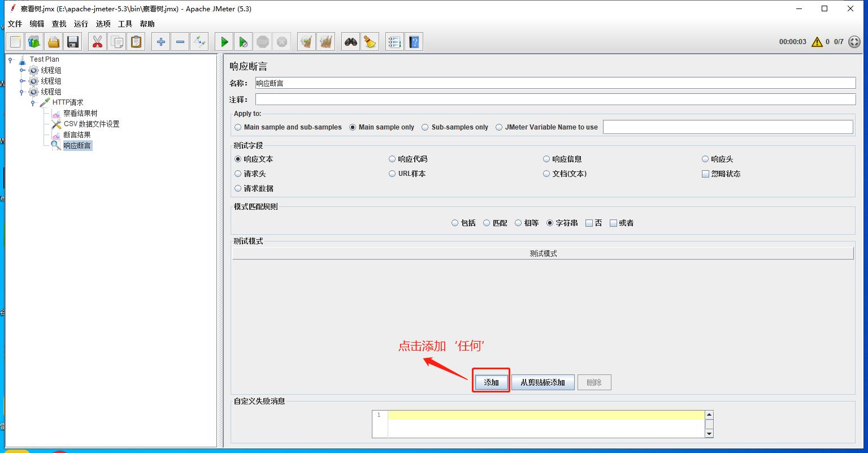Select 响应断言 in the tree
The height and width of the screenshot is (453, 868).
tap(77, 145)
